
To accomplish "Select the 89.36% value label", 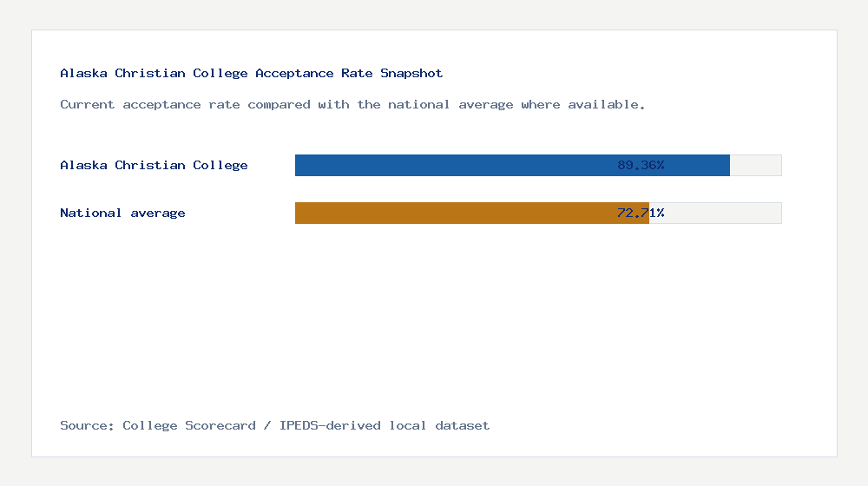I will point(641,165).
